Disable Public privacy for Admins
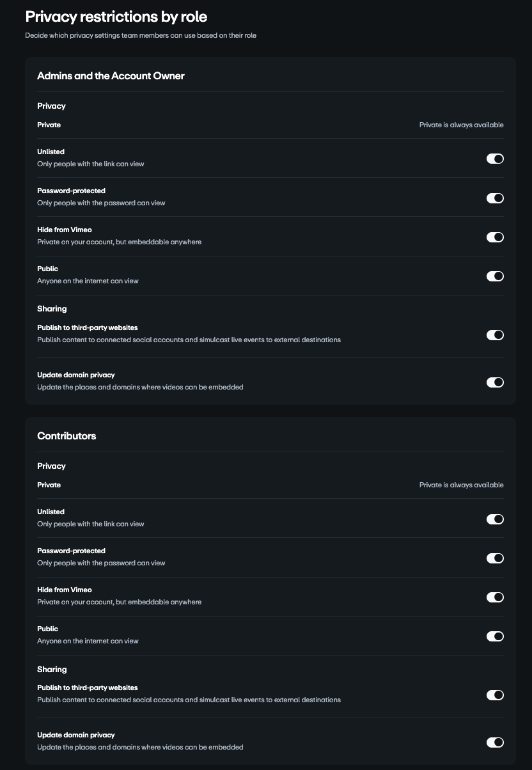 click(495, 276)
